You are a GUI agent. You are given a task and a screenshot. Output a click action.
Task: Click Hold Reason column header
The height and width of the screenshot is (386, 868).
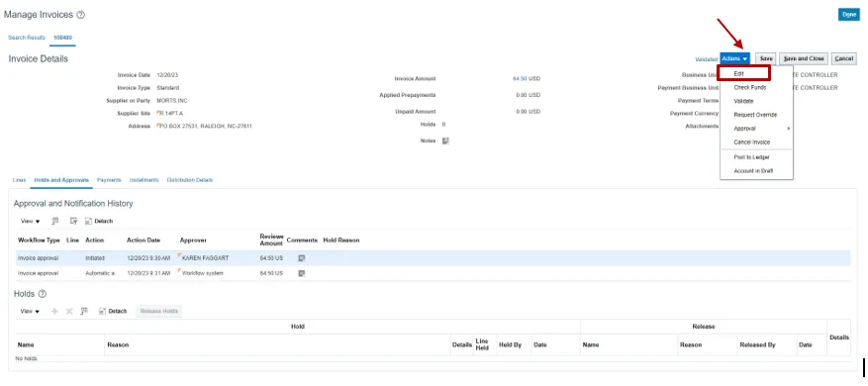click(341, 241)
